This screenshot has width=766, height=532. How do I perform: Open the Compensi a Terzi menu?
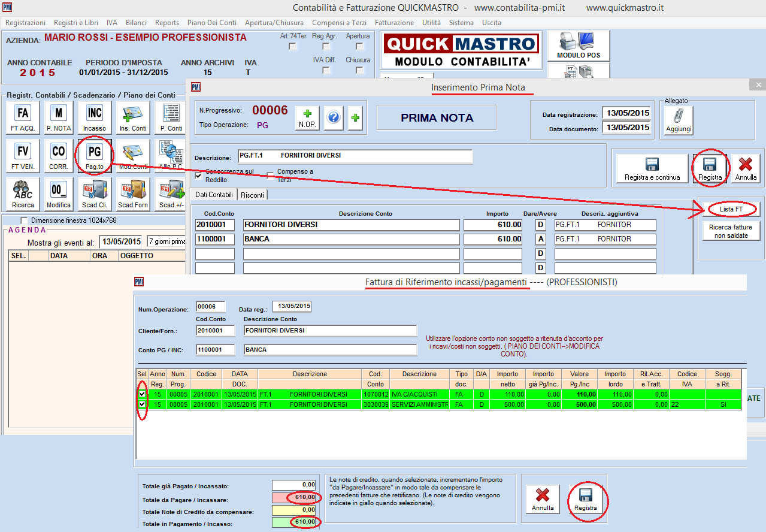340,22
